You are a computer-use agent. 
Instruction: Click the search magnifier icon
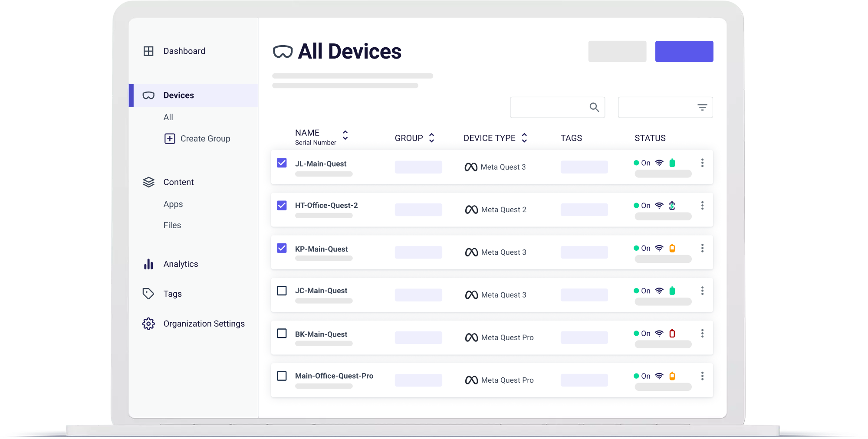[593, 107]
